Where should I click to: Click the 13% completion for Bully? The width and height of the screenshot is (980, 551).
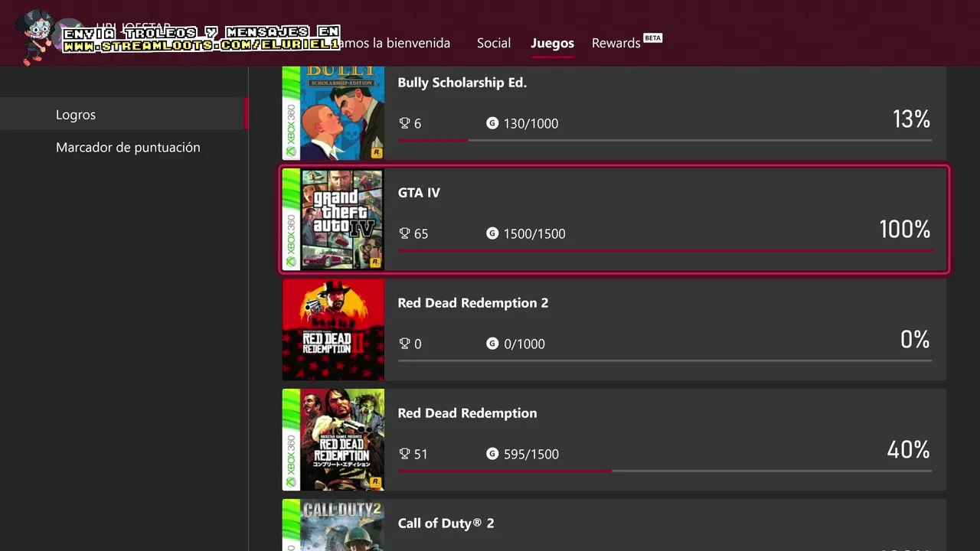tap(911, 119)
